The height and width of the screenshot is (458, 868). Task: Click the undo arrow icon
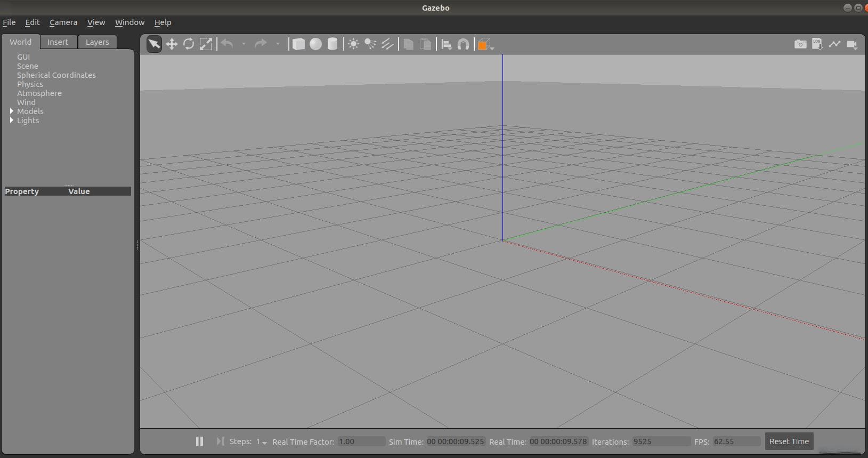[228, 44]
